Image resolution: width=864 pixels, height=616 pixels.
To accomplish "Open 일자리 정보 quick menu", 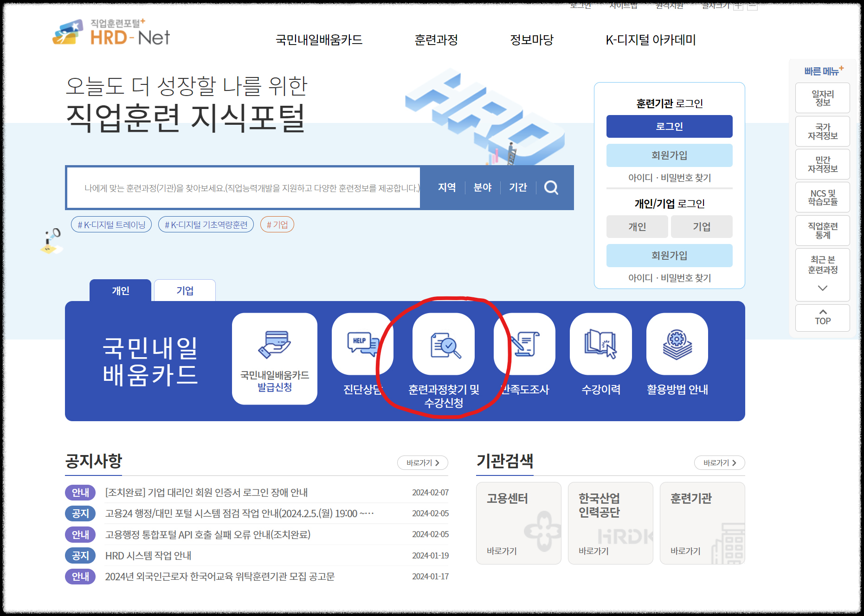I will click(823, 98).
